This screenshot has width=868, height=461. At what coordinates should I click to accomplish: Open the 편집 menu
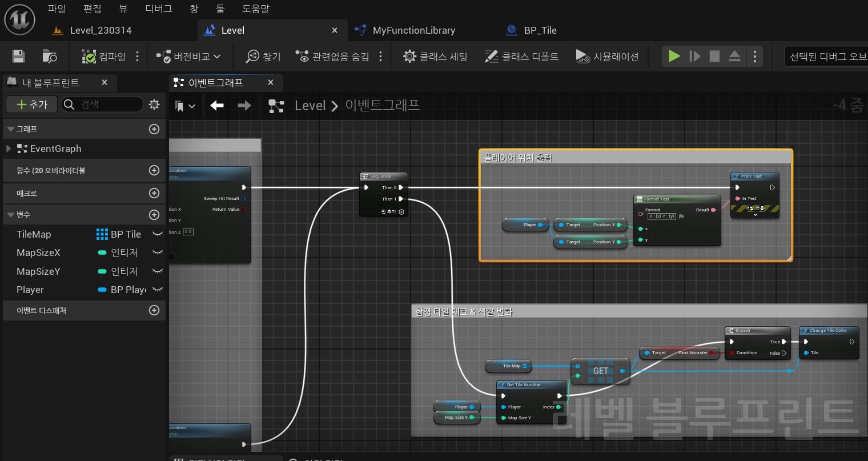92,9
